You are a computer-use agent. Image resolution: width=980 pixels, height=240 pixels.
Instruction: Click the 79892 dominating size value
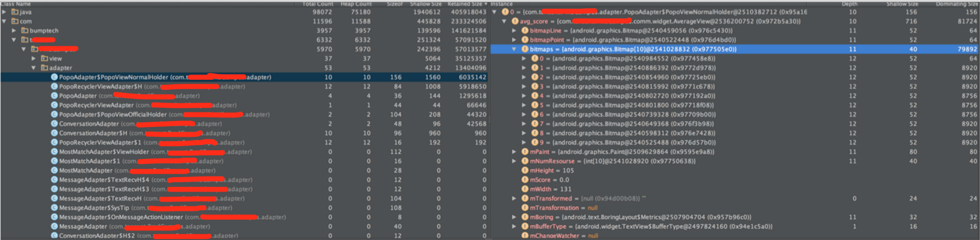(x=967, y=49)
